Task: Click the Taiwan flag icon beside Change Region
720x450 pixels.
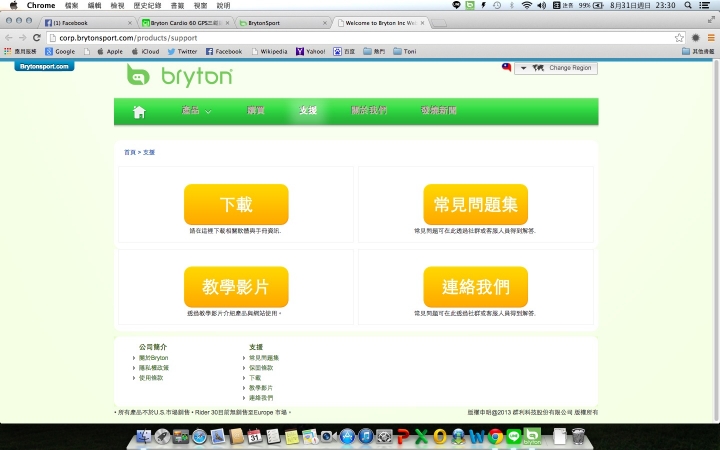Action: coord(506,67)
